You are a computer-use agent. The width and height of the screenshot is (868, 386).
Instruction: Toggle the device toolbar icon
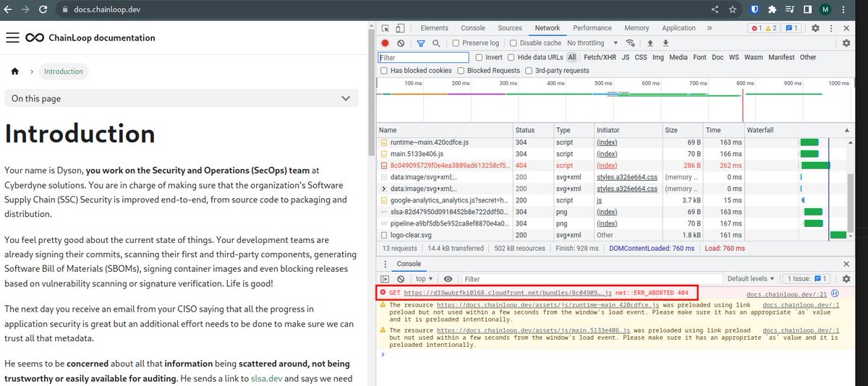399,28
